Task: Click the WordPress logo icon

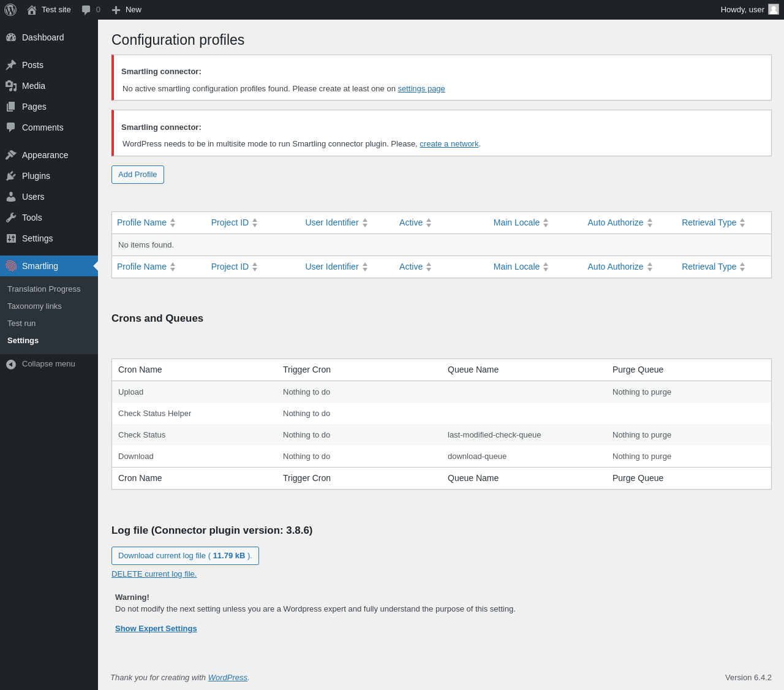Action: click(x=10, y=10)
